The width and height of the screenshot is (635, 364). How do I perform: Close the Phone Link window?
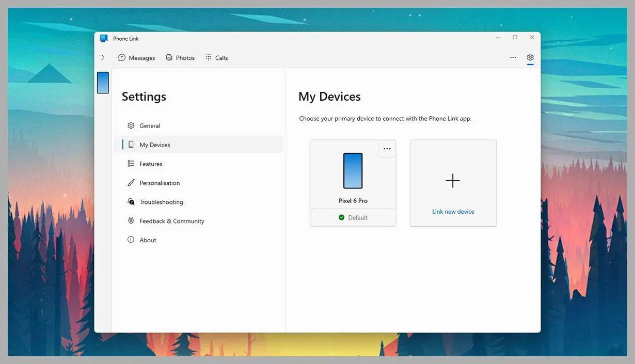(532, 38)
